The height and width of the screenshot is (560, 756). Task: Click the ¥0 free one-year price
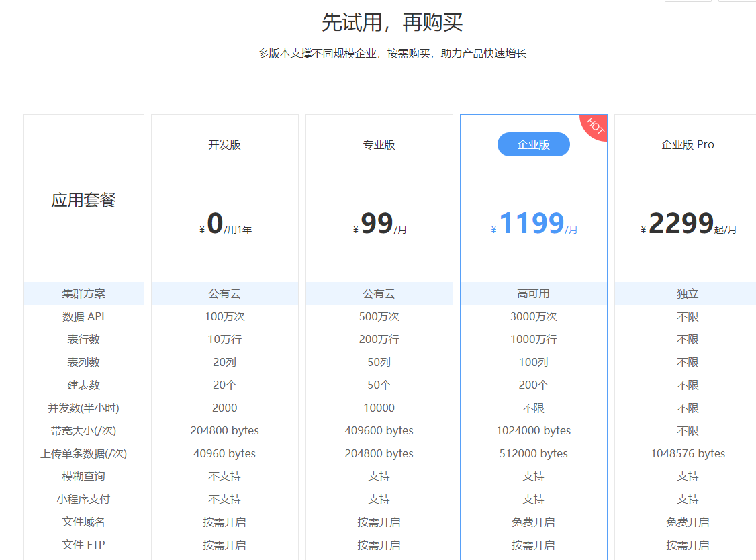225,224
